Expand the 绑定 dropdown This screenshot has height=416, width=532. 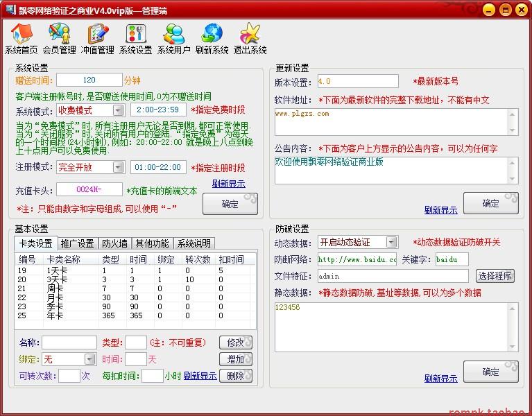(x=89, y=359)
